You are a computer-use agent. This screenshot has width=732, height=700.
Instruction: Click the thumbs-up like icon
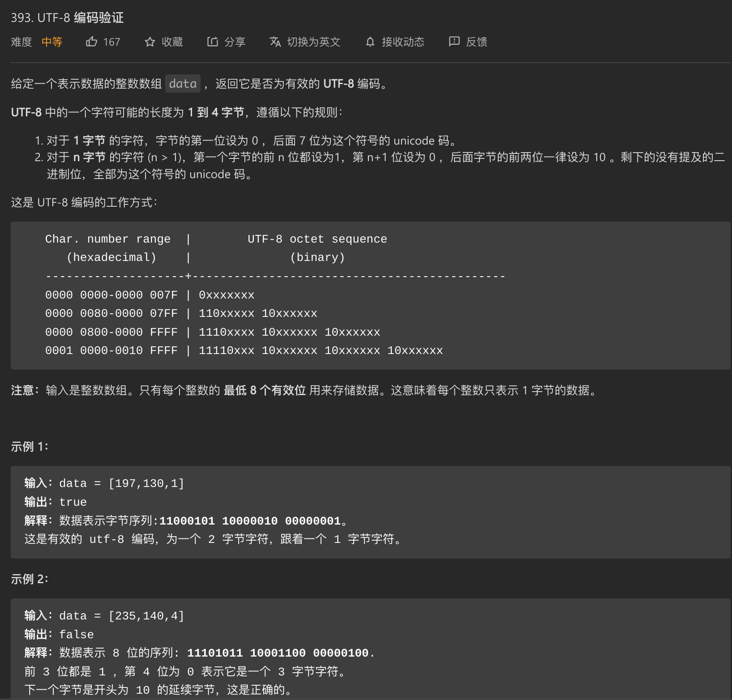[91, 42]
